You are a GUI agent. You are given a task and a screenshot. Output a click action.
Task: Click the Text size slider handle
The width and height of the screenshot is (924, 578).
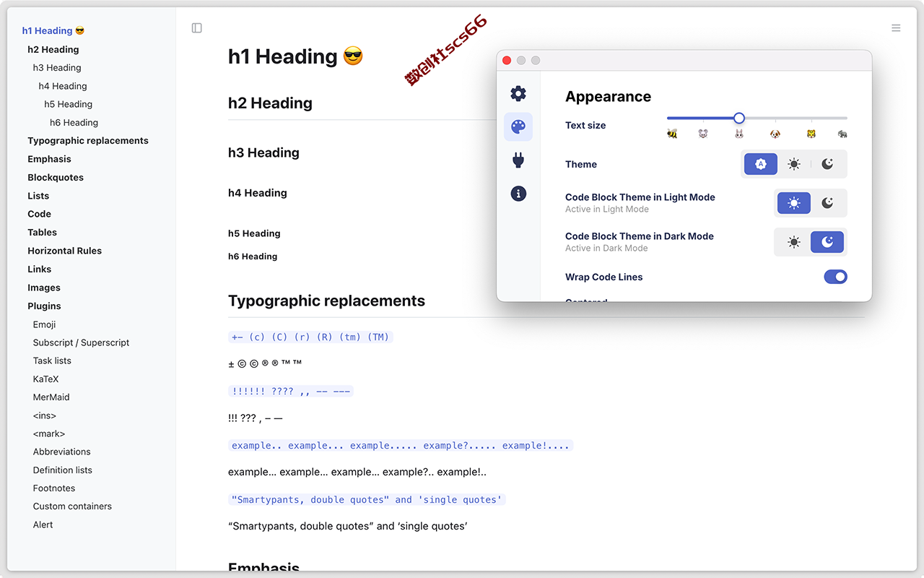[739, 118]
